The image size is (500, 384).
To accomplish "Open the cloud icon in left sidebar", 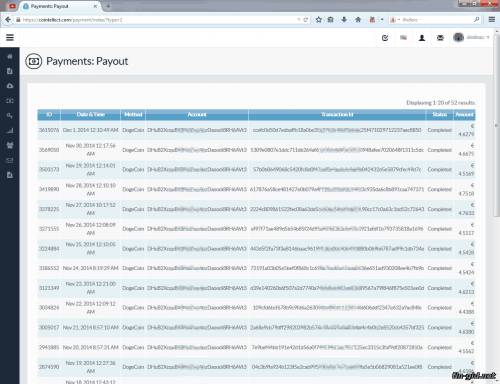I will [x=10, y=86].
